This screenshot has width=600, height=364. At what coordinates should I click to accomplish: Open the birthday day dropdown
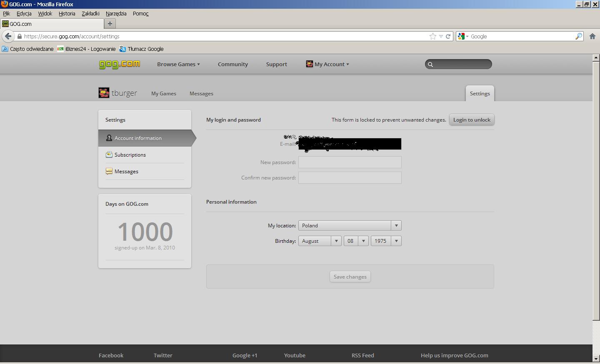coord(356,241)
